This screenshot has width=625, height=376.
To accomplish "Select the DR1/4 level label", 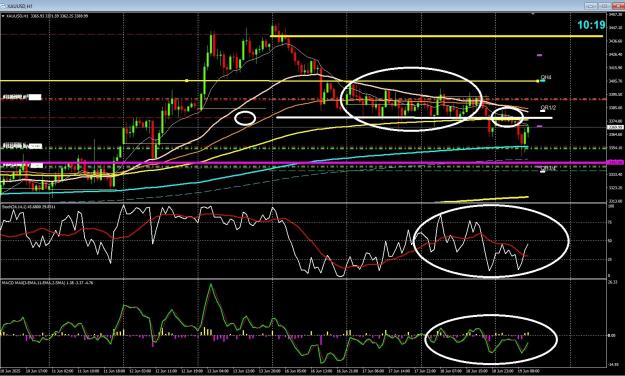I will pyautogui.click(x=548, y=169).
